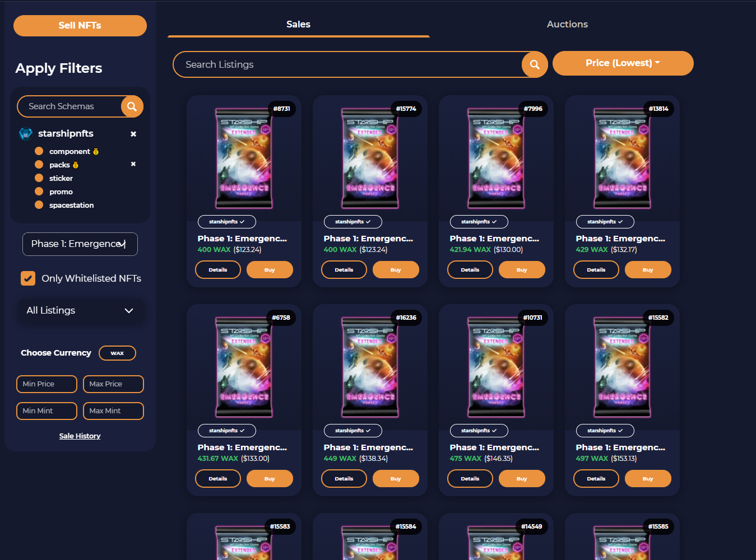Buy pack #15582 for 497 WAX
Viewport: 756px width, 560px height.
click(x=648, y=479)
